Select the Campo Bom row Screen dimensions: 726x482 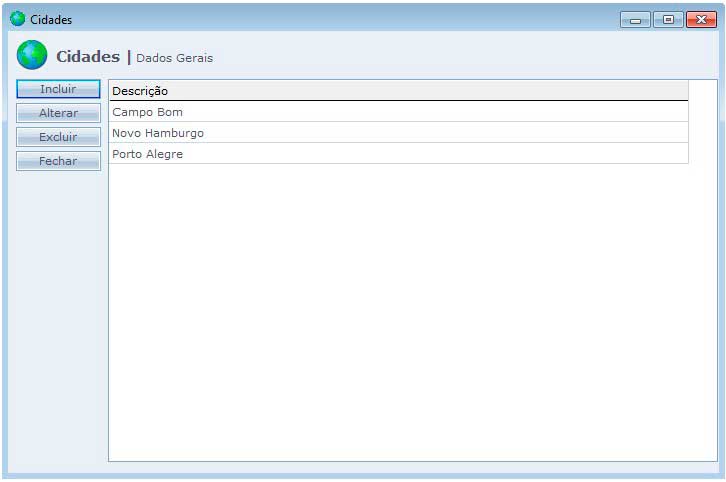(148, 112)
